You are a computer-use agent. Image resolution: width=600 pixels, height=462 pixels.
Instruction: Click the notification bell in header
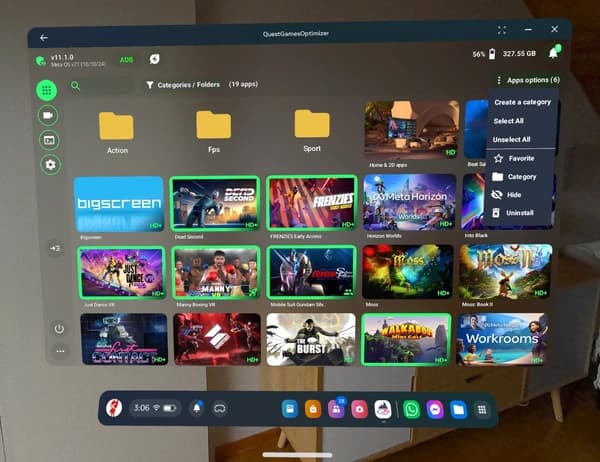click(x=553, y=53)
